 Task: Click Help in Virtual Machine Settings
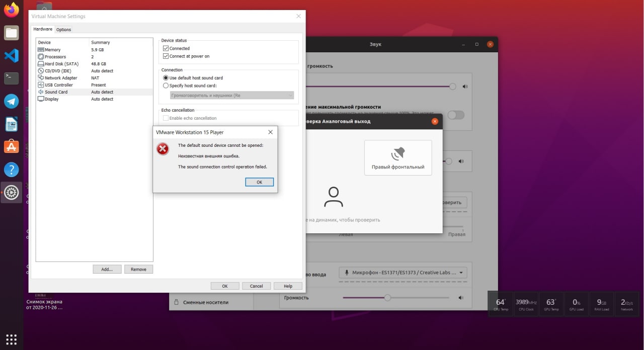click(x=288, y=286)
